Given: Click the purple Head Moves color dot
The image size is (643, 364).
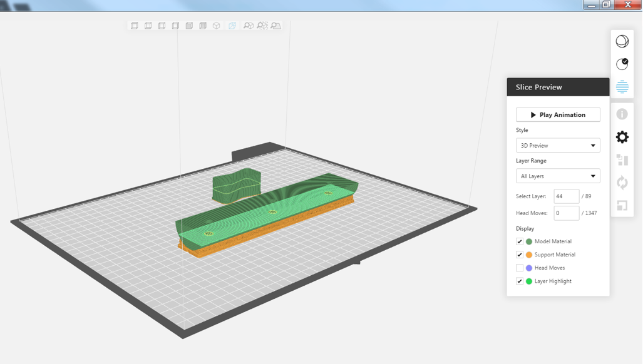Looking at the screenshot, I should (529, 268).
